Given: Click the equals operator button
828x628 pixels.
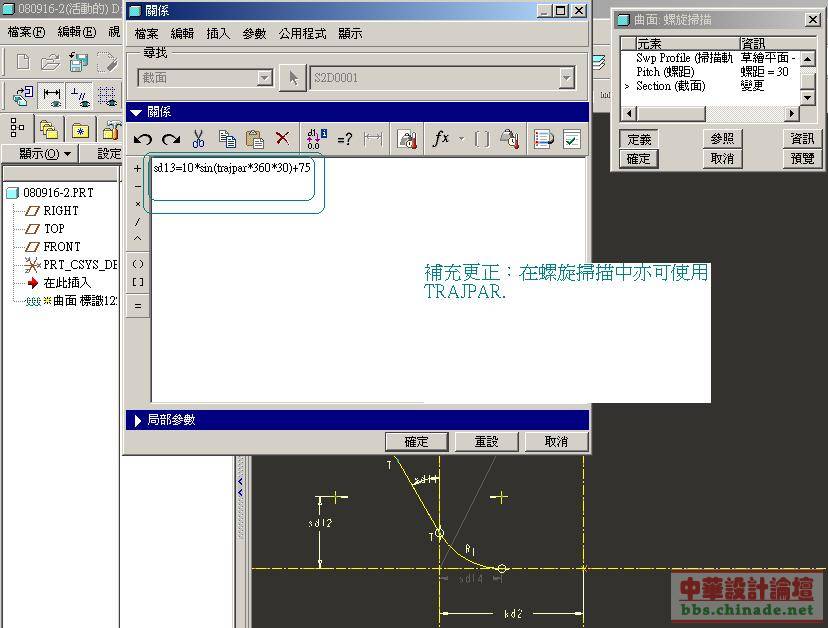Looking at the screenshot, I should [x=137, y=306].
